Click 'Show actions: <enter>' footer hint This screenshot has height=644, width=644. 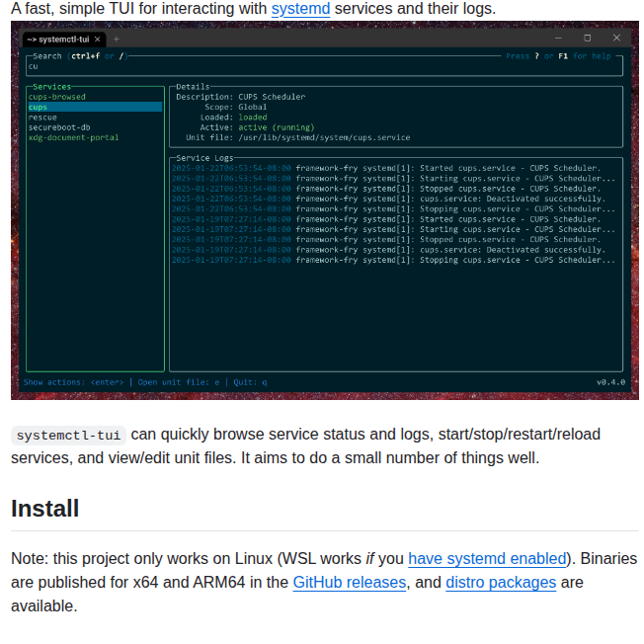(73, 382)
